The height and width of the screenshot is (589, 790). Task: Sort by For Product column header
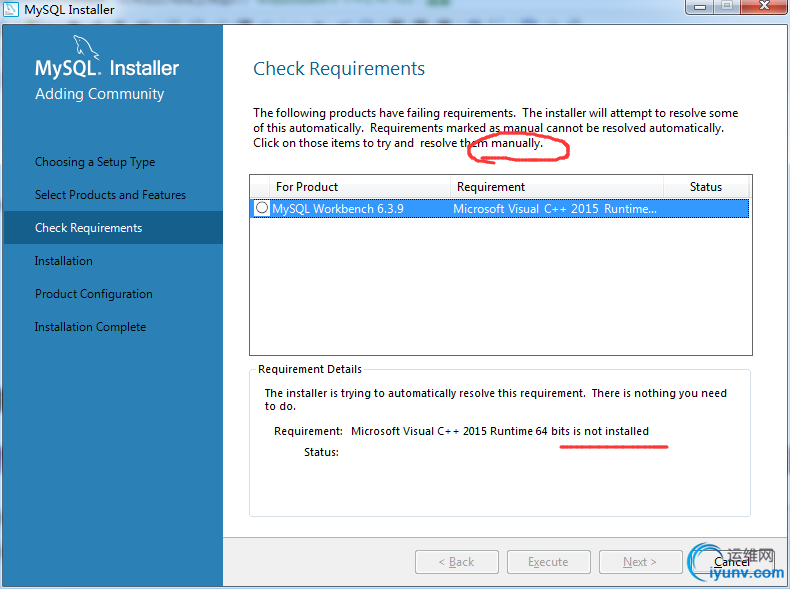coord(360,187)
